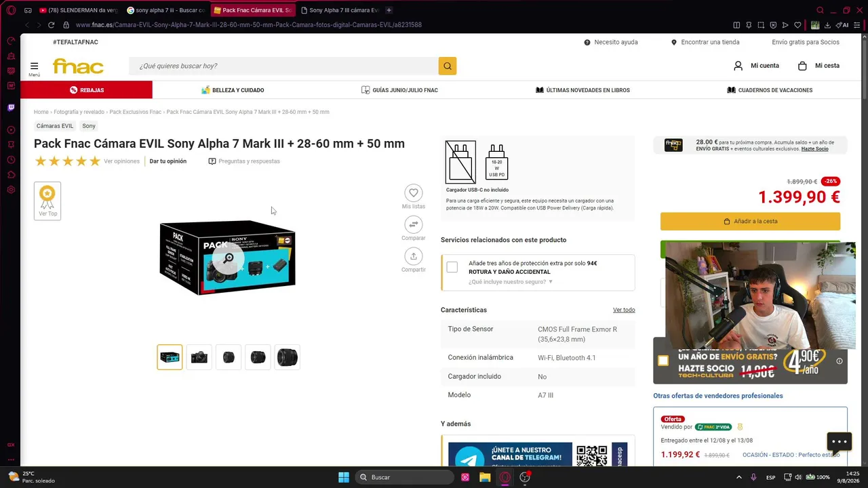Open ÚLTIMAS NOVEDADES EN LIBROS menu item
Screen dimensions: 868x488
(583, 90)
